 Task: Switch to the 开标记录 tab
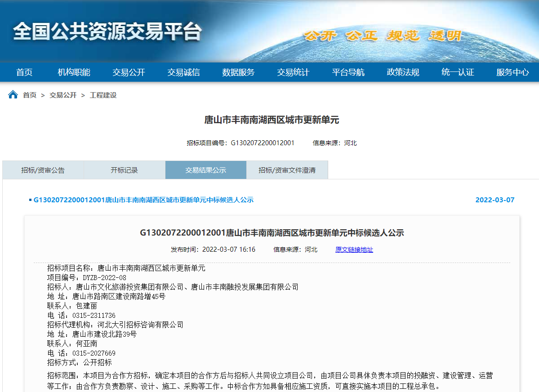(x=125, y=170)
